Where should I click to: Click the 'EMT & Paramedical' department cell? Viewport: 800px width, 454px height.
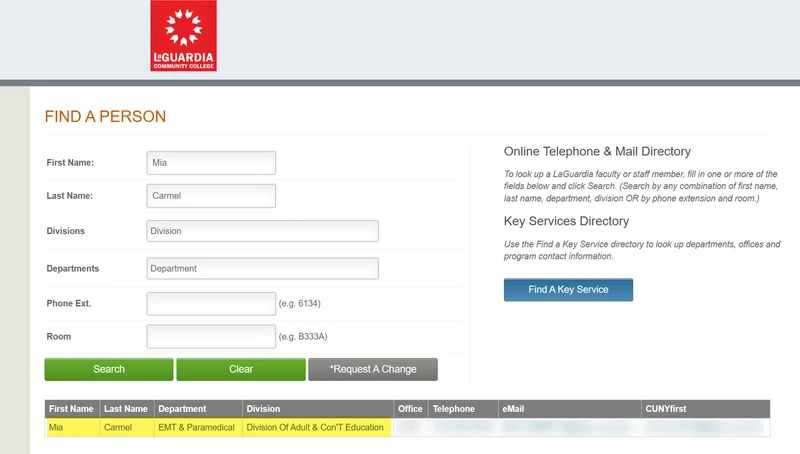pos(198,427)
